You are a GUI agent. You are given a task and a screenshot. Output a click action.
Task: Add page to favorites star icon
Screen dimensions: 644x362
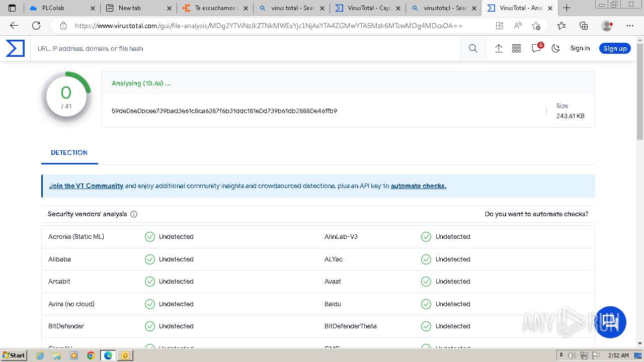[536, 26]
